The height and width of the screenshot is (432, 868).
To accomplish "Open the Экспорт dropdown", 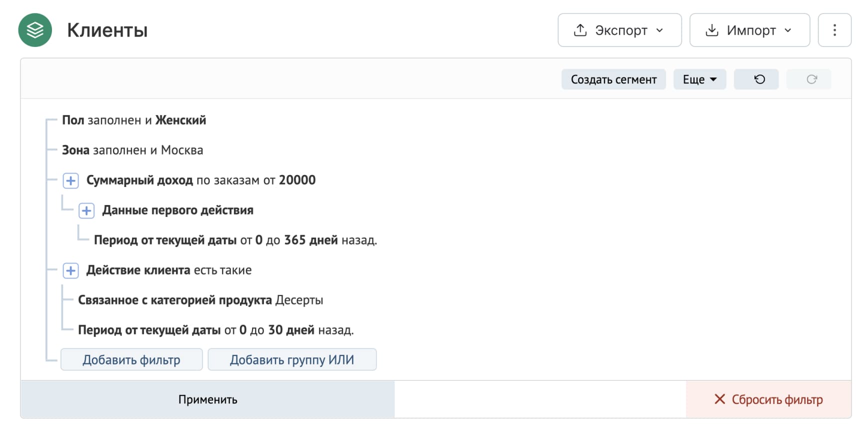I will click(619, 30).
